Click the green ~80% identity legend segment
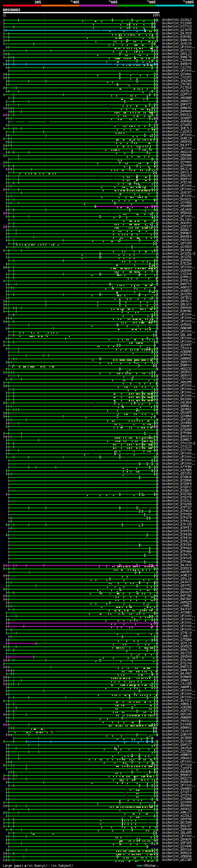The image size is (197, 868). pyautogui.click(x=137, y=6)
